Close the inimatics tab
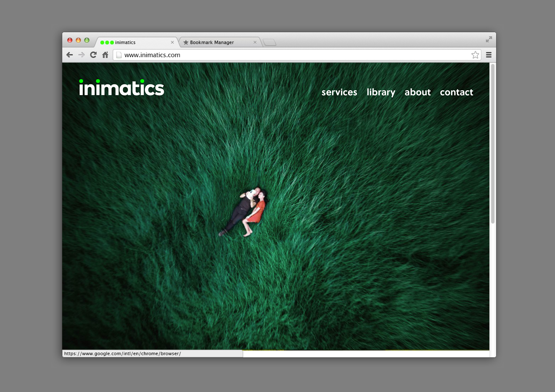Screen dimensions: 555x392 [x=172, y=43]
